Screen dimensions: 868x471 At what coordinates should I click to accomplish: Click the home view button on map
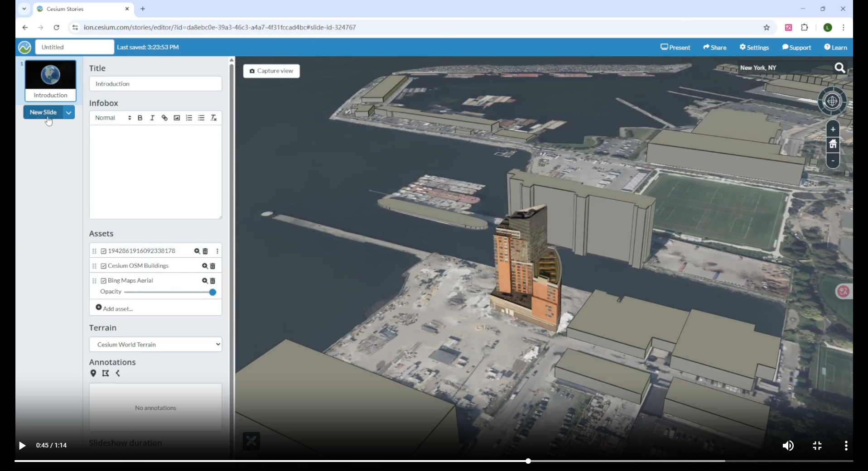coord(833,145)
